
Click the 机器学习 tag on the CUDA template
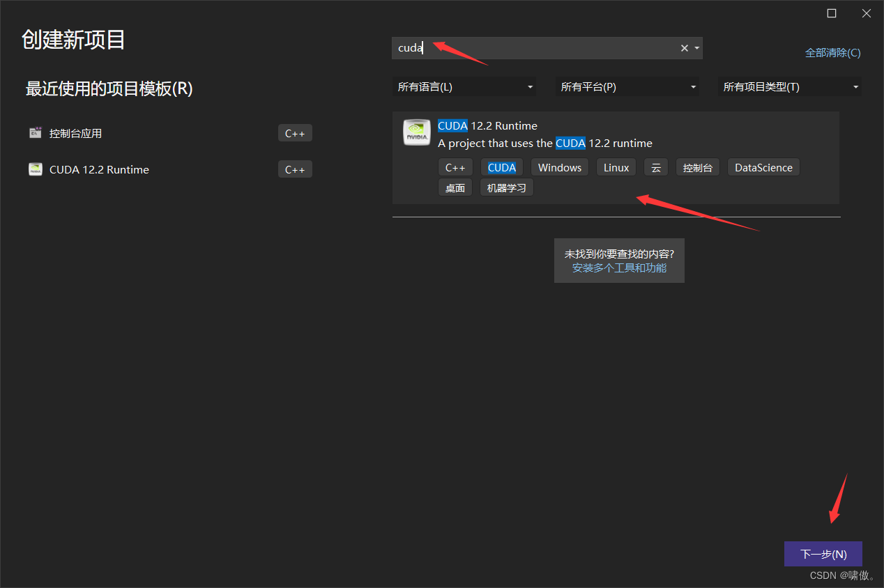[x=506, y=187]
